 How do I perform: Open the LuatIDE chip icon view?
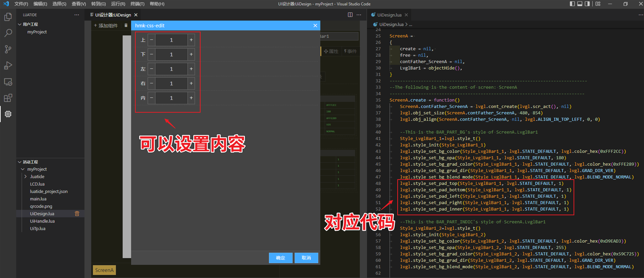[x=8, y=114]
